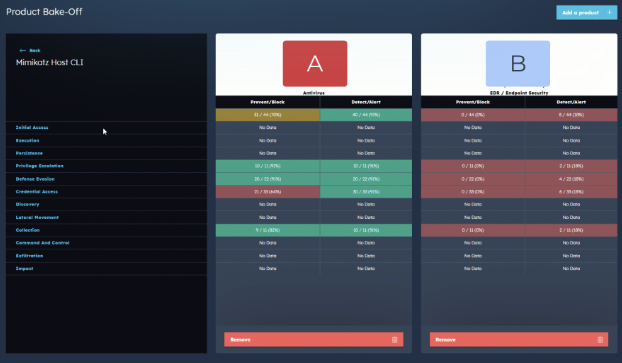This screenshot has height=363, width=622.
Task: Click trash icon on product A Remove bar
Action: pyautogui.click(x=395, y=340)
